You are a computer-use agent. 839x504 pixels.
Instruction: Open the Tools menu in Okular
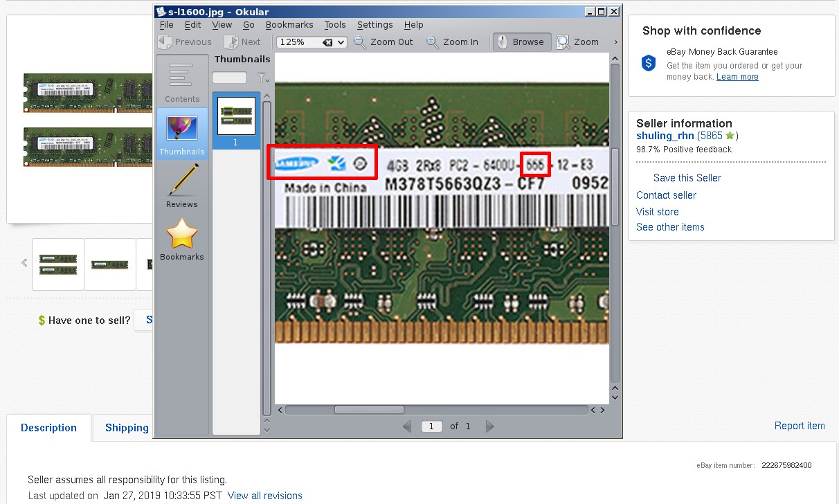[x=335, y=25]
